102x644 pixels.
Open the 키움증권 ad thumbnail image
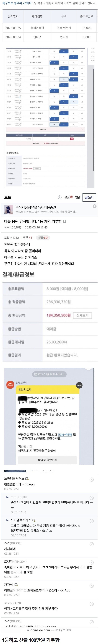(8, 210)
